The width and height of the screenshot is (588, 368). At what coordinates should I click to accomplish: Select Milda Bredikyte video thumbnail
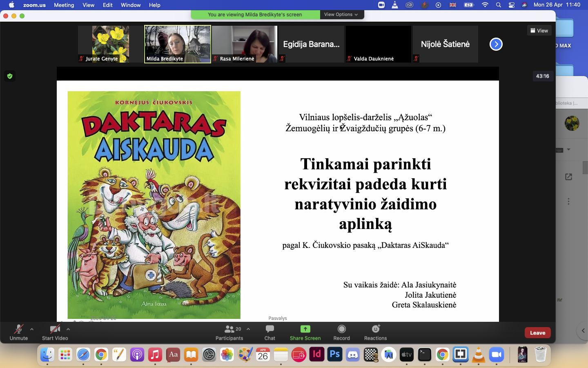(178, 44)
